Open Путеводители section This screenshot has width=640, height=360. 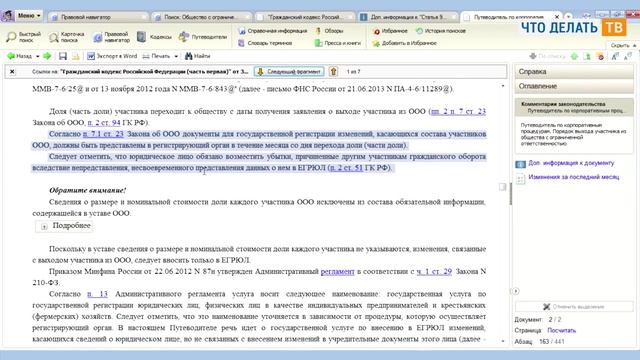click(203, 37)
